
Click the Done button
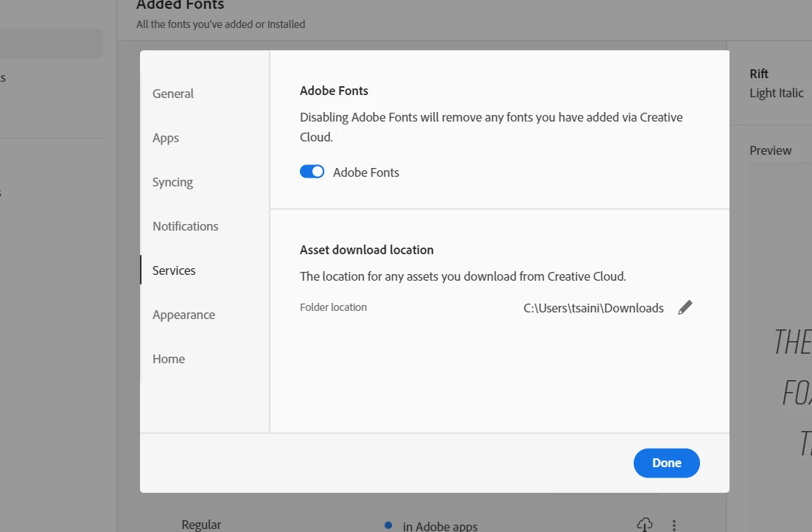[x=667, y=463]
